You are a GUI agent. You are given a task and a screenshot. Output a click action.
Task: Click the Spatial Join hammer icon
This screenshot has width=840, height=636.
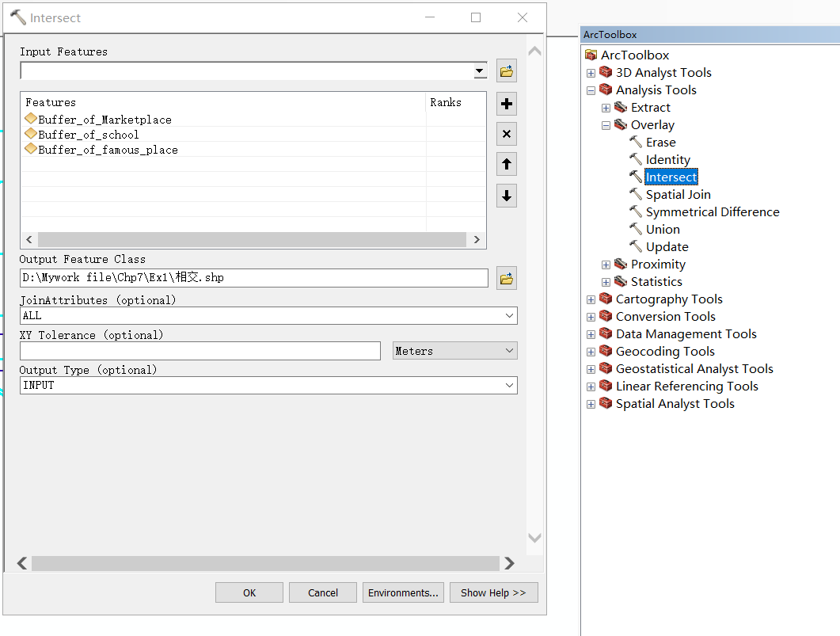pyautogui.click(x=636, y=194)
